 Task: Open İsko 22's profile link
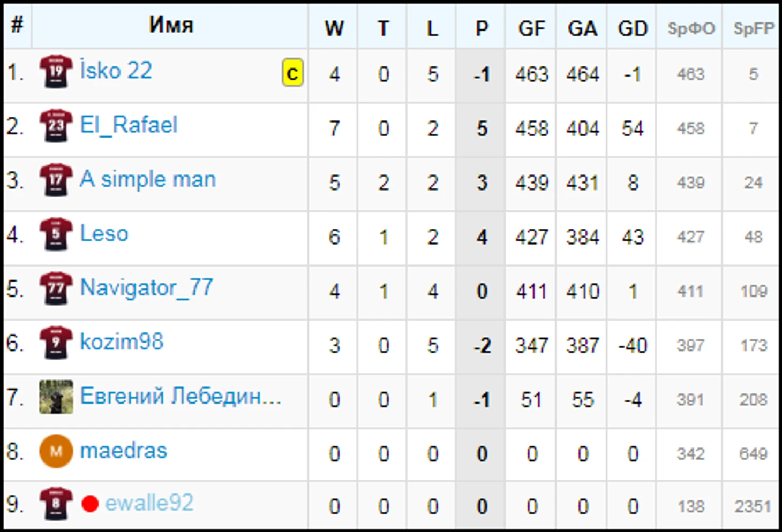click(x=116, y=71)
